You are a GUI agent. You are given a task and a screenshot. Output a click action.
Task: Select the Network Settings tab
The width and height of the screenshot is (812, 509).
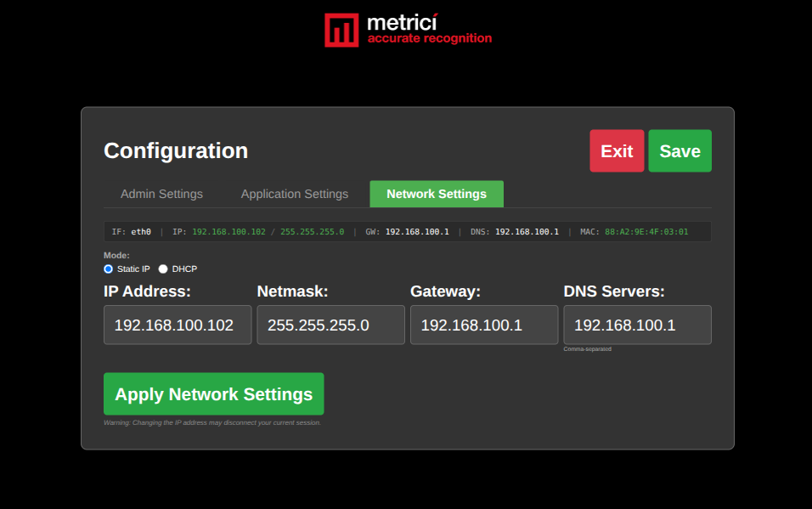(x=437, y=194)
